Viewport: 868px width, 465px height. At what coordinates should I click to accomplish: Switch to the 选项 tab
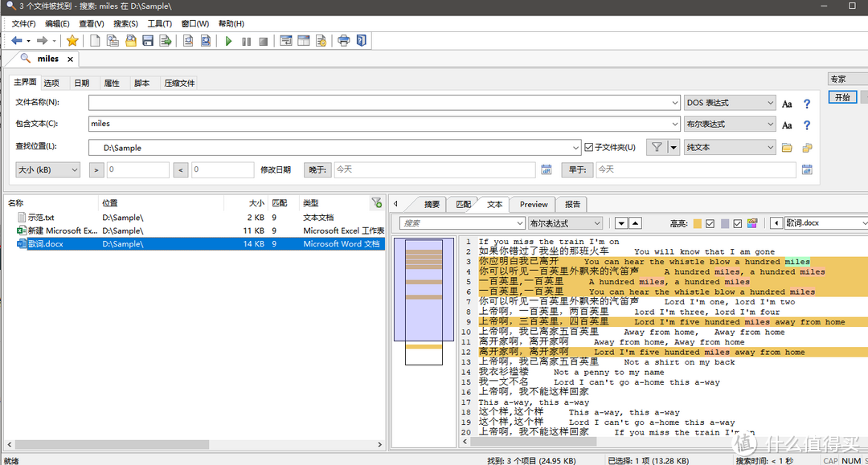point(51,83)
